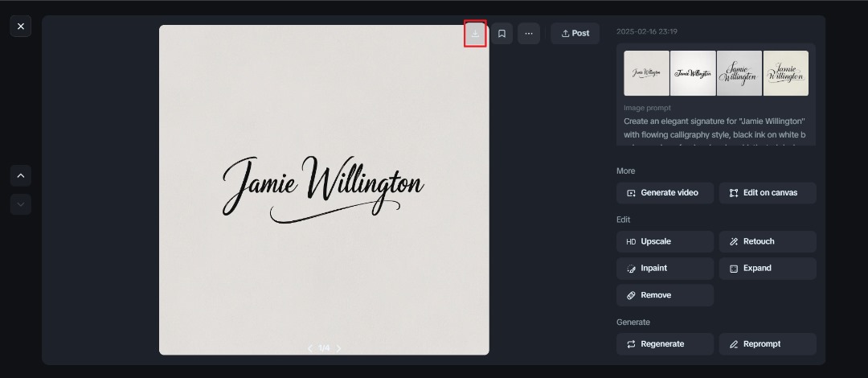
Task: Click the Post button
Action: 575,33
